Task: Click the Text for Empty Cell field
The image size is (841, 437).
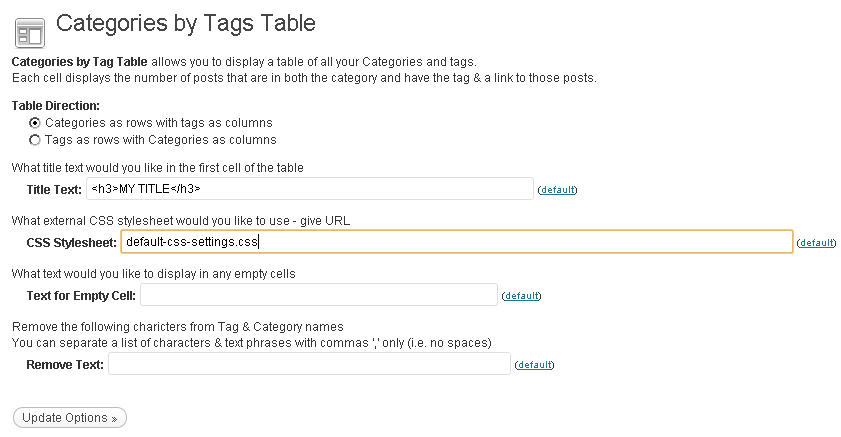Action: tap(319, 295)
